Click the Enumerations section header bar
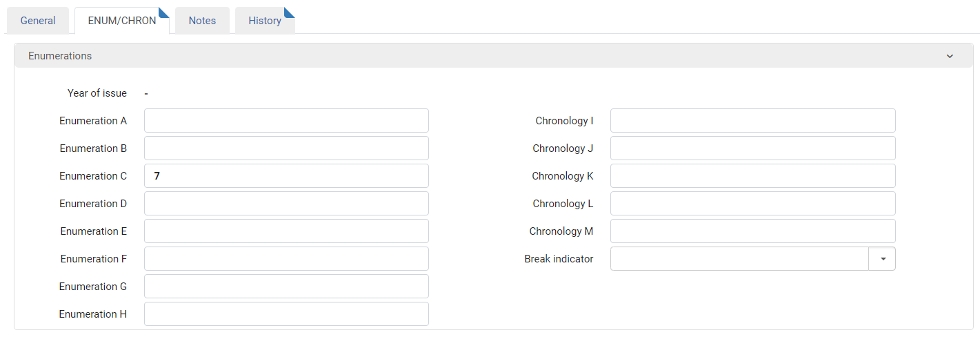Viewport: 980px width, 337px height. pyautogui.click(x=494, y=56)
